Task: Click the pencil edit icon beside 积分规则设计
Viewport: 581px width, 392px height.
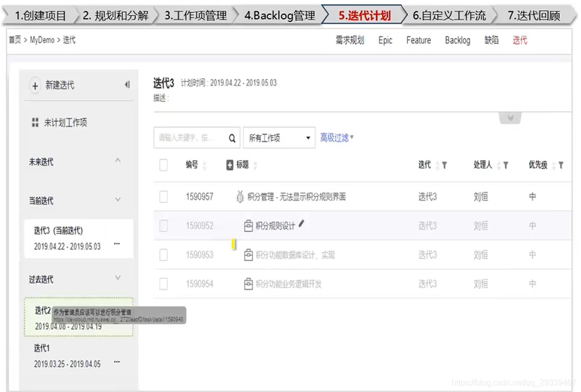Action: point(301,223)
